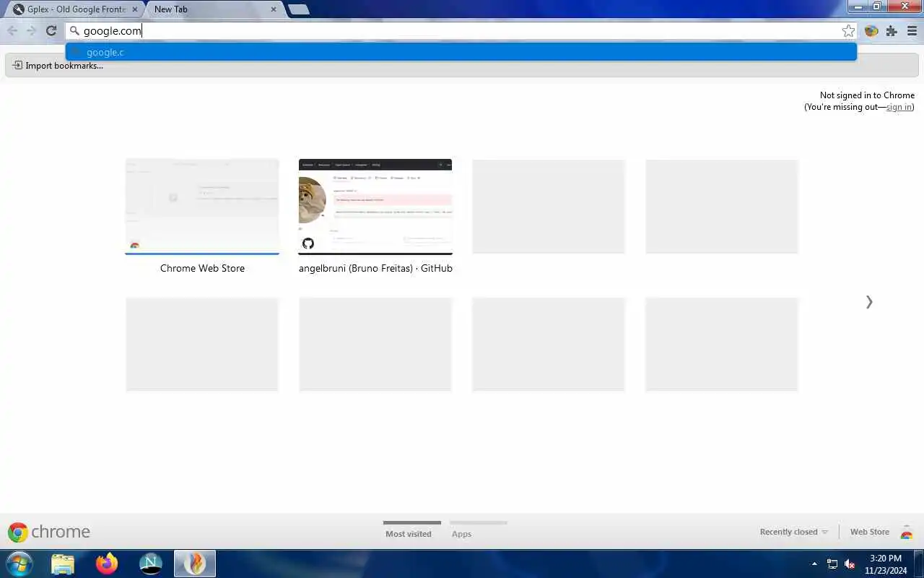This screenshot has height=578, width=924.
Task: Open the Chrome Web Store thumbnail
Action: pos(202,207)
